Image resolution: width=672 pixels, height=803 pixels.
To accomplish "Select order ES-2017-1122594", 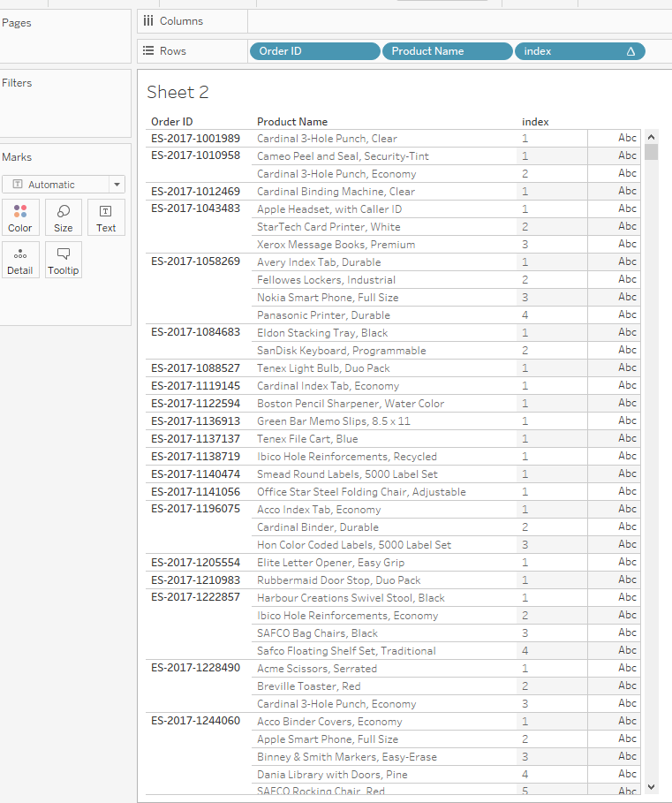I will tap(195, 404).
